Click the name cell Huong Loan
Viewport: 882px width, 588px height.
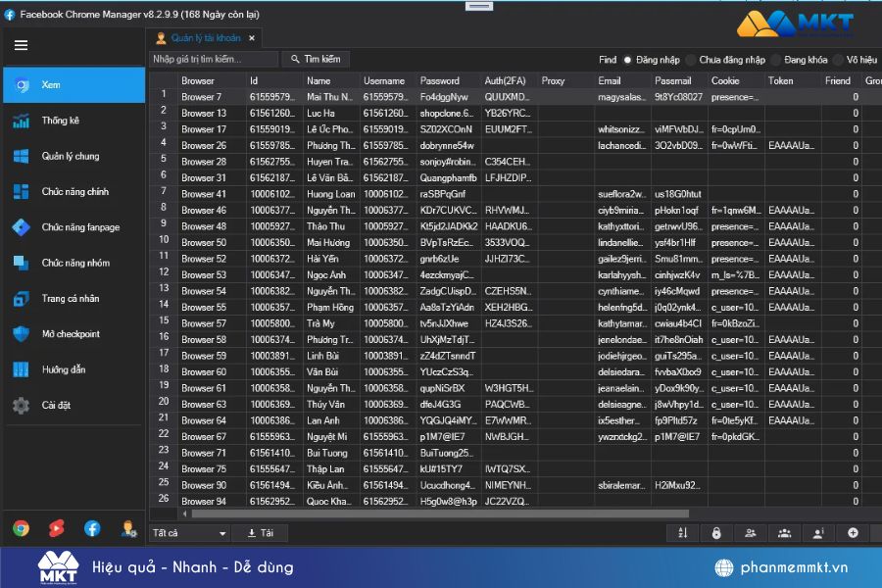331,194
